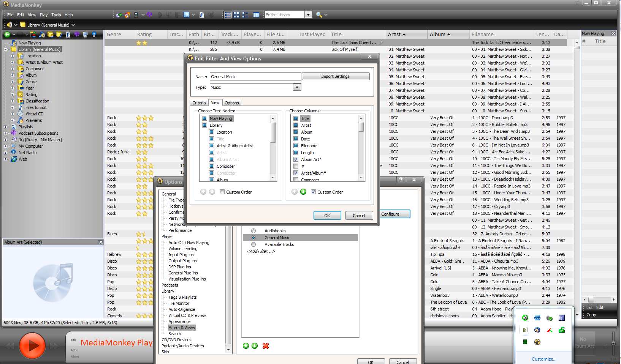Click the magnifying glass search icon
This screenshot has height=364, width=621.
[319, 15]
